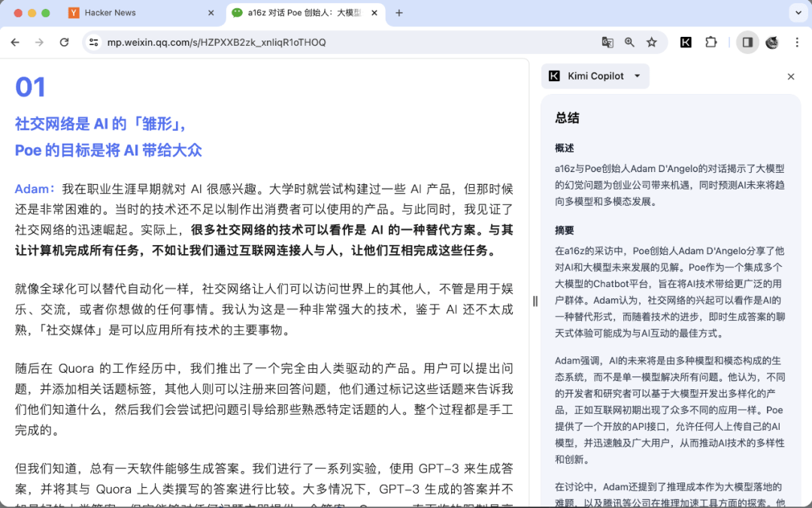Reload the current page
812x508 pixels.
(64, 43)
